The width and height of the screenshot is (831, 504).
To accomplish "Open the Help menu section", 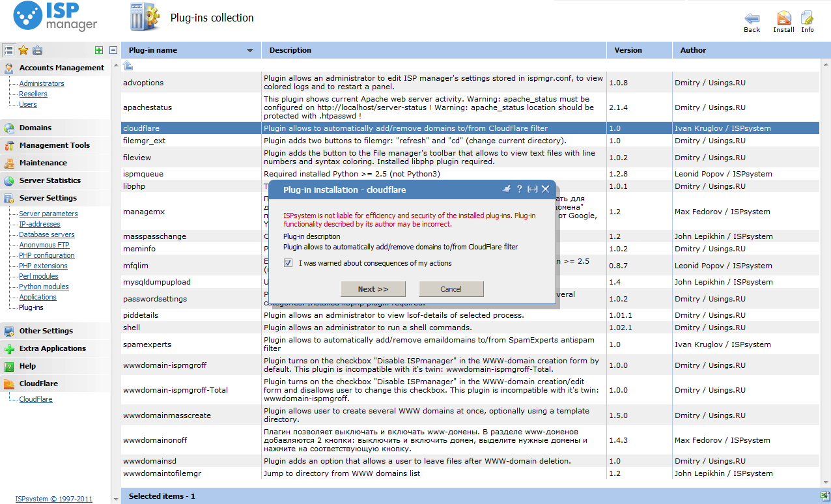I will (55, 366).
